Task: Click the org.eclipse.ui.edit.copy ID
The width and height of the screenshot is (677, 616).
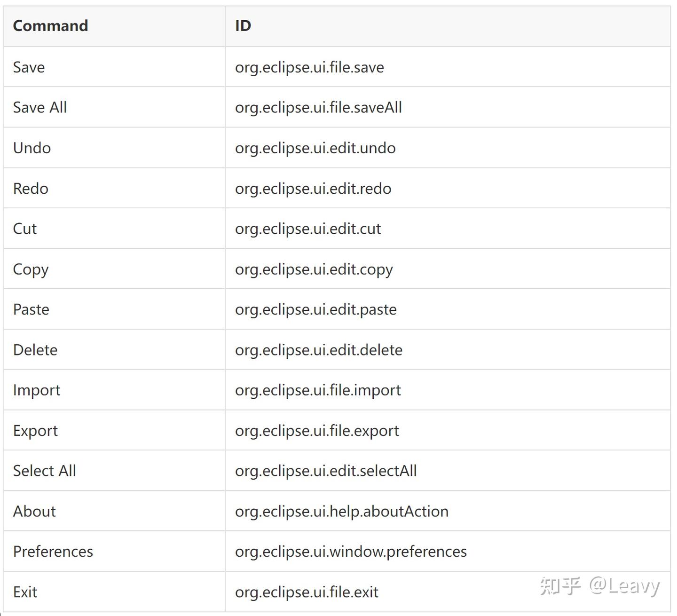Action: click(314, 269)
